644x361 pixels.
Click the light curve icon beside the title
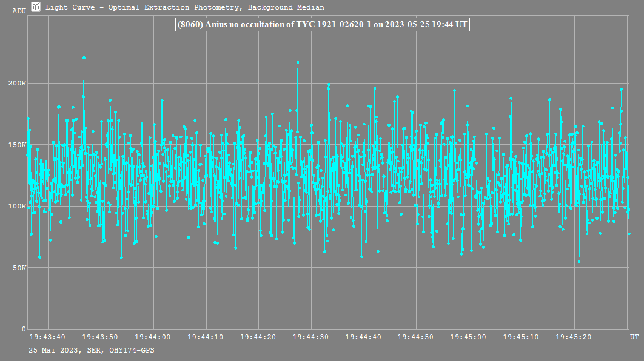[x=36, y=7]
